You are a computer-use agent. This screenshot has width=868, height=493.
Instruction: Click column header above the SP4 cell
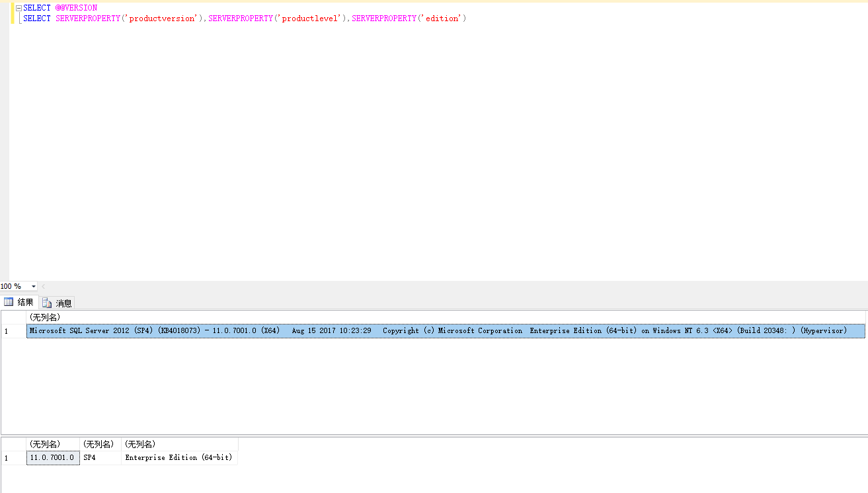coord(100,444)
